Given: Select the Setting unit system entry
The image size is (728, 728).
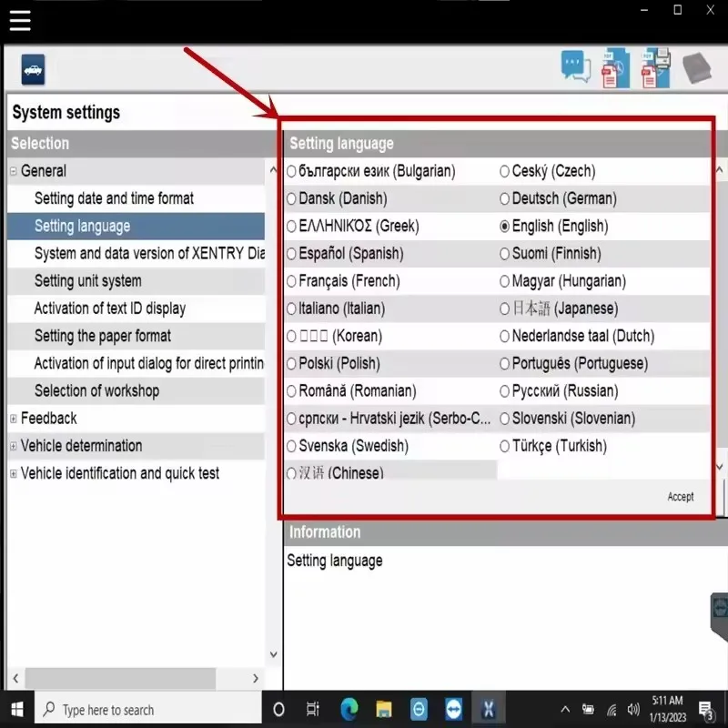Looking at the screenshot, I should (x=100, y=280).
